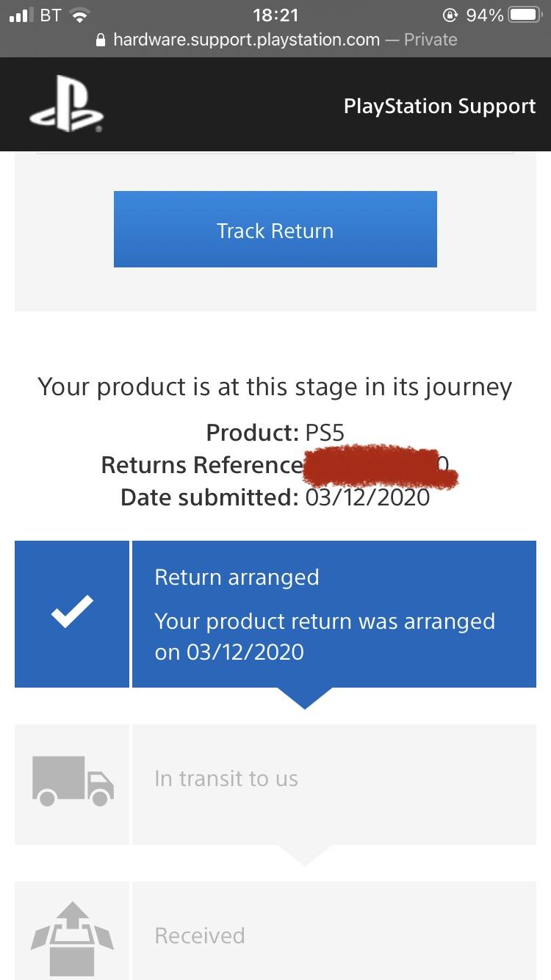
Task: Tap the rotation lock status icon
Action: pos(450,15)
